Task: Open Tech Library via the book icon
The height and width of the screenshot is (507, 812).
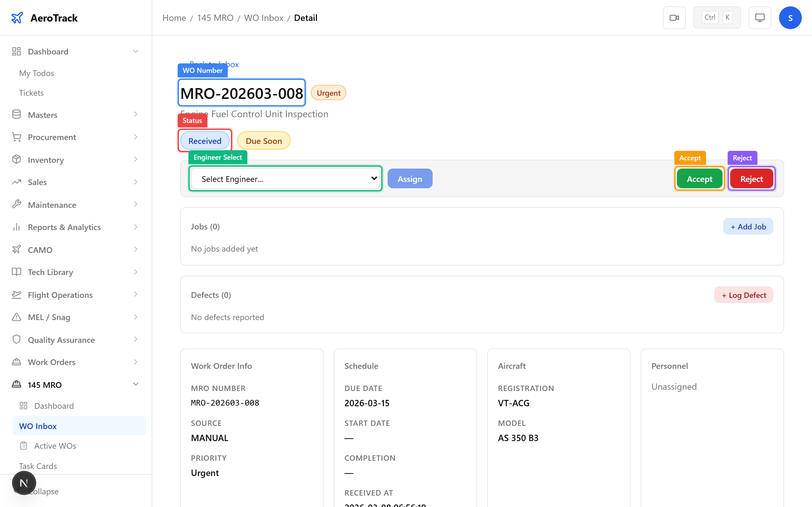Action: [x=16, y=272]
